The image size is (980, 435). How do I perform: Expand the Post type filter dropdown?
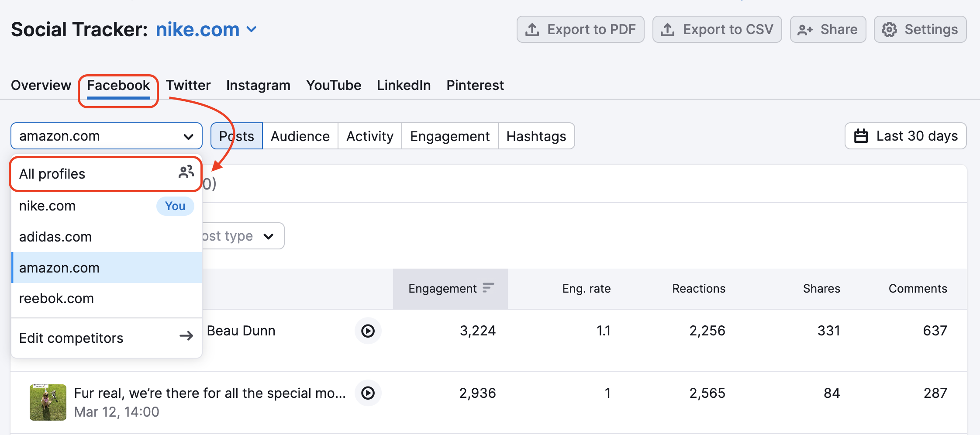tap(243, 236)
